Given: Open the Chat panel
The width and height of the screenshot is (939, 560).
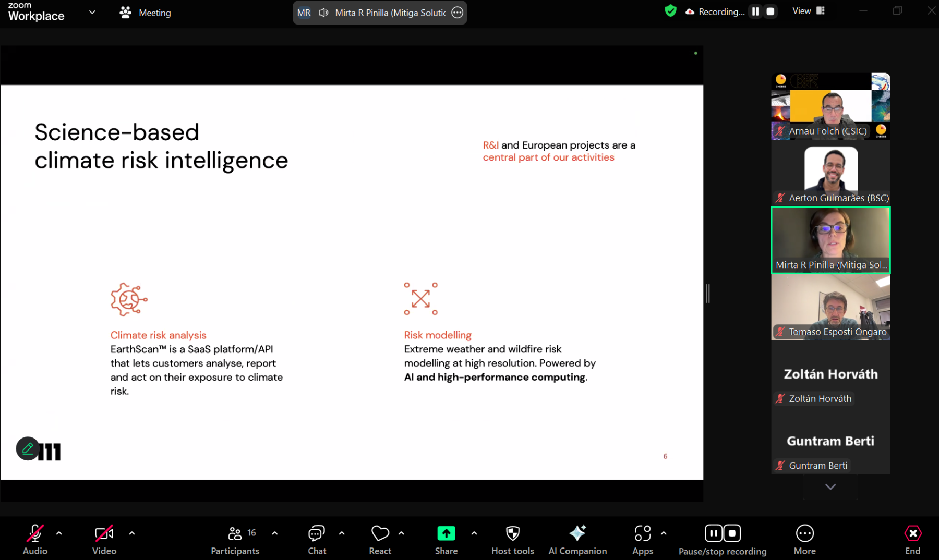Looking at the screenshot, I should (x=316, y=539).
